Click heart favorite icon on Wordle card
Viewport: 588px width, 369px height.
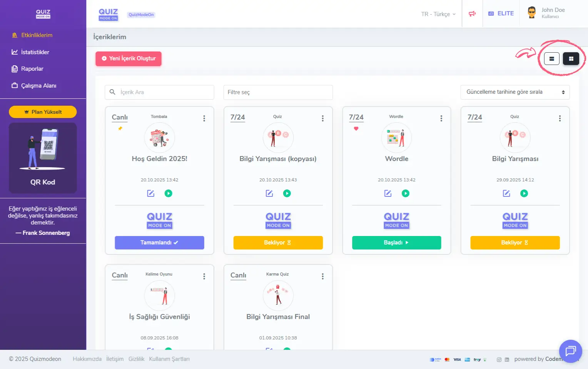(356, 129)
